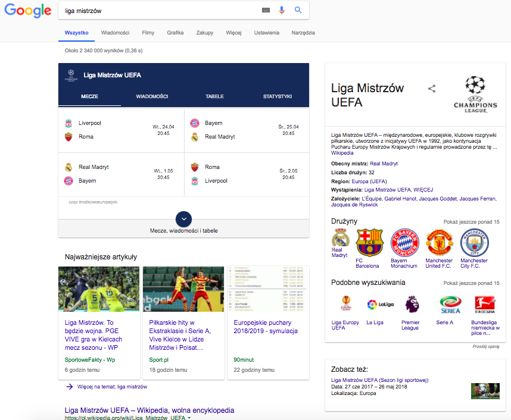Viewport: 511px width, 420px height.
Task: Click the Europa (UEFA) region link
Action: pos(369,181)
